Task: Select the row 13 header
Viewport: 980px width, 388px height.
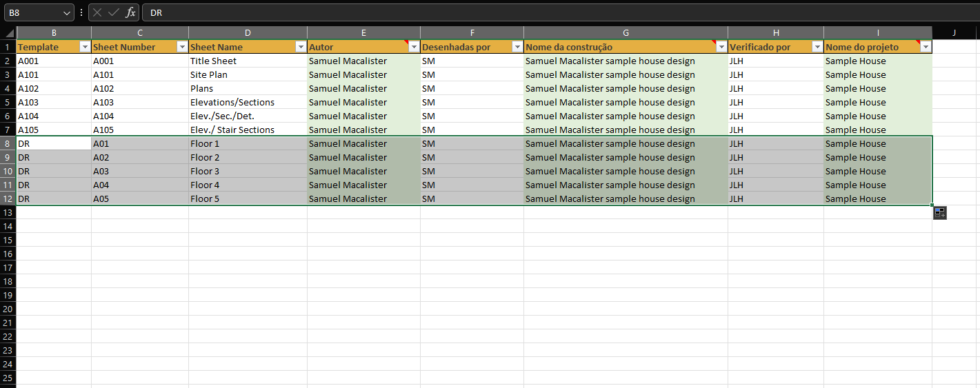Action: (8, 212)
